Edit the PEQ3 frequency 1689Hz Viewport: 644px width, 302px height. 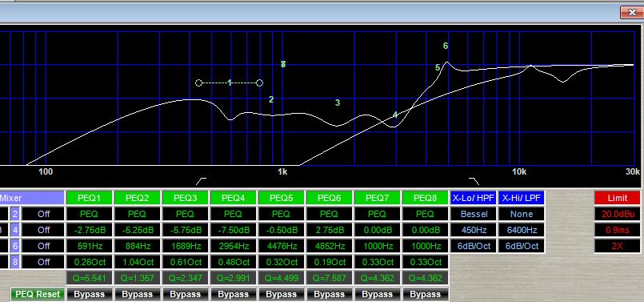tap(185, 246)
